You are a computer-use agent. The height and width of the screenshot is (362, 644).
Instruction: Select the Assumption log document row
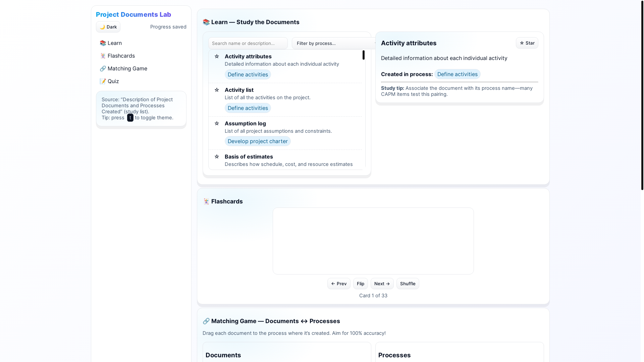285,133
